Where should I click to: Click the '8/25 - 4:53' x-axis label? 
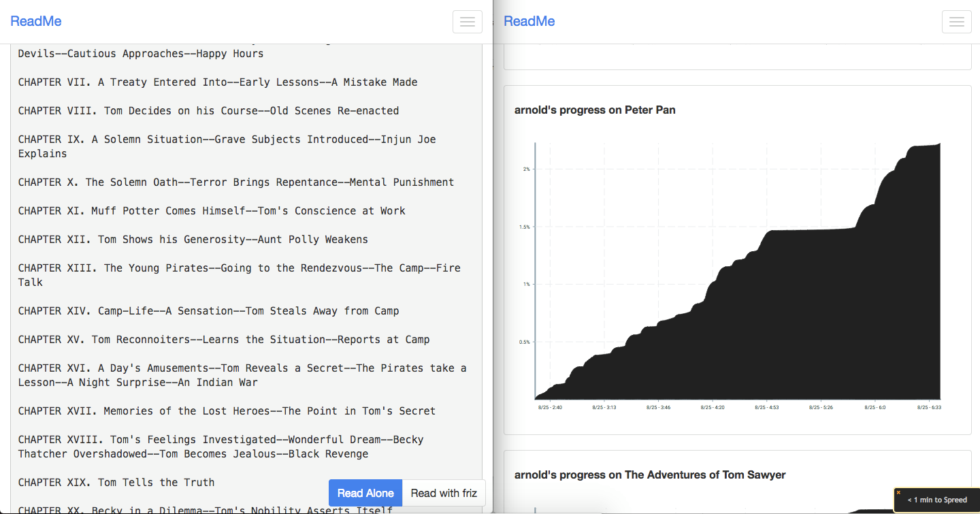[767, 407]
